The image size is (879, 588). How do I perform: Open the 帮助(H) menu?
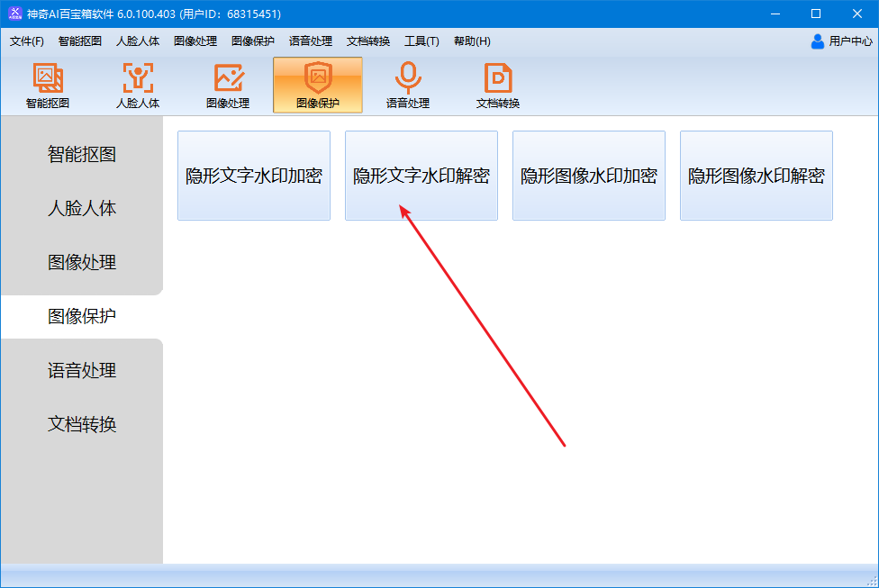pos(472,41)
